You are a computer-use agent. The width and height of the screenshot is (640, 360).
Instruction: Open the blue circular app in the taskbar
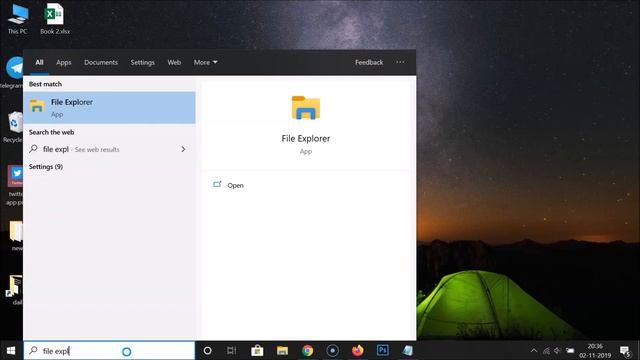click(333, 351)
